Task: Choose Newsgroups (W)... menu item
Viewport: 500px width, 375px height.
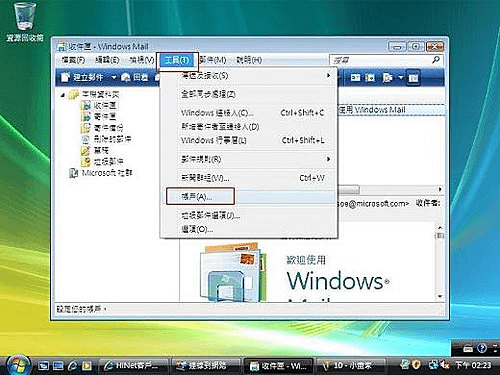Action: [249, 178]
